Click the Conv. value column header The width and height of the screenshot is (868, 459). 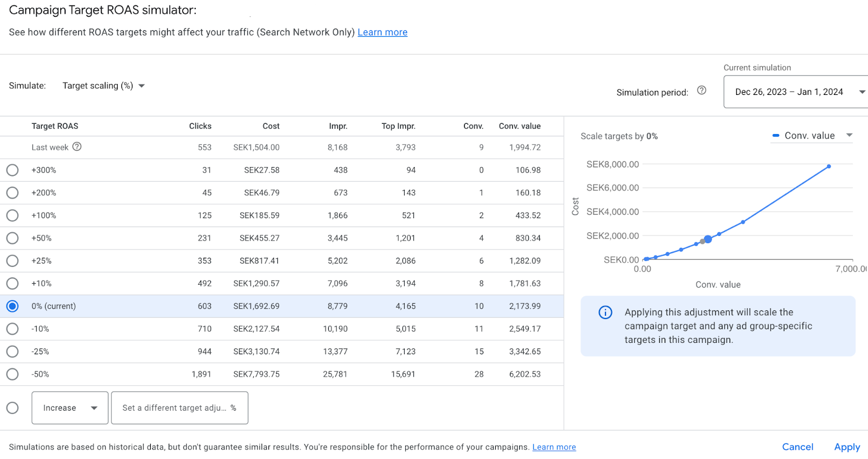[x=520, y=126]
